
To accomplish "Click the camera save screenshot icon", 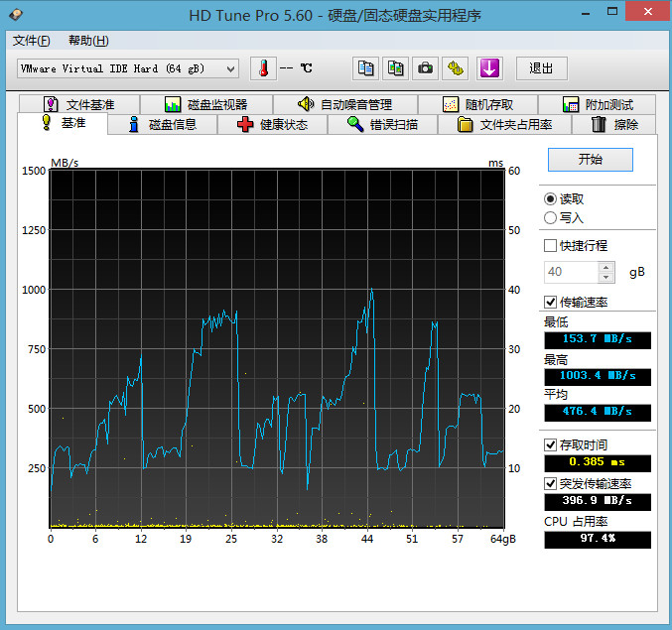I will 425,68.
